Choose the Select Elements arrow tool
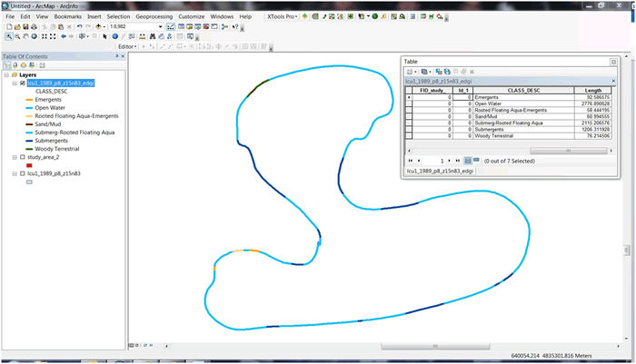This screenshot has width=636, height=364. pos(104,36)
